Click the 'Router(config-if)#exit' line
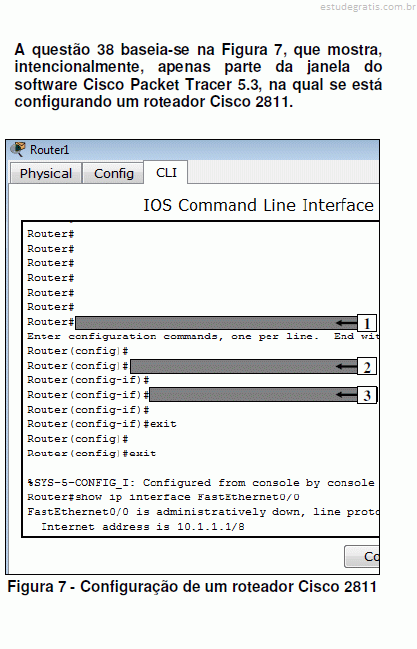The image size is (417, 649). click(102, 424)
